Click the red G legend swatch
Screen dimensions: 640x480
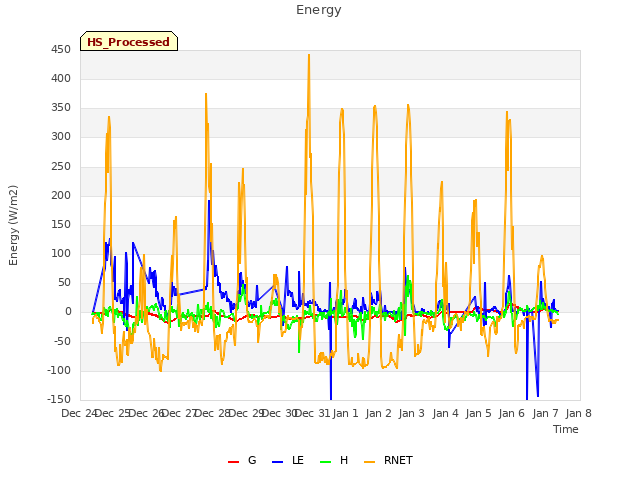tap(233, 462)
